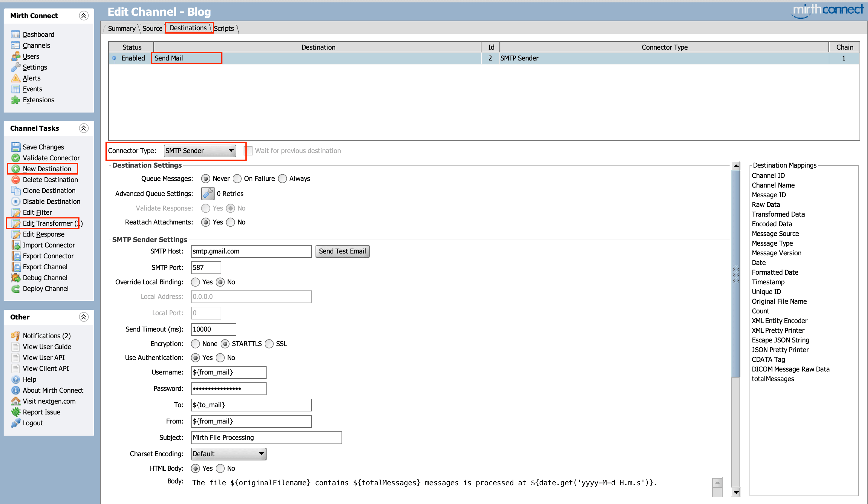Click the Validate Connector check icon
Image resolution: width=868 pixels, height=504 pixels.
pyautogui.click(x=15, y=158)
